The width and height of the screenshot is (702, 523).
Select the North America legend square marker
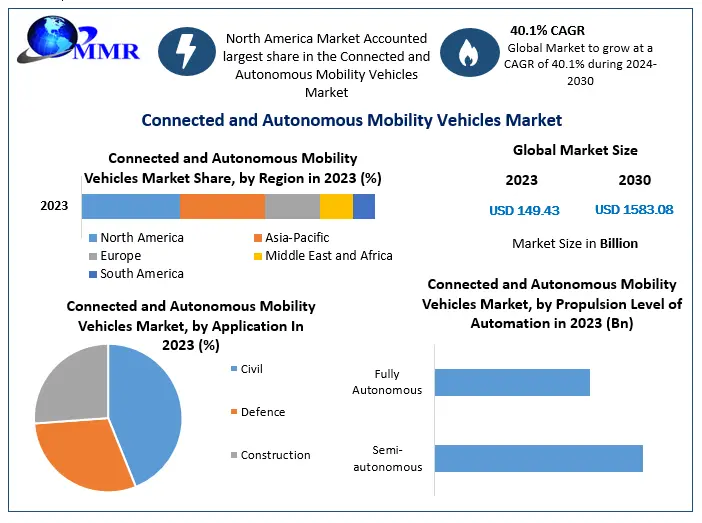point(93,238)
